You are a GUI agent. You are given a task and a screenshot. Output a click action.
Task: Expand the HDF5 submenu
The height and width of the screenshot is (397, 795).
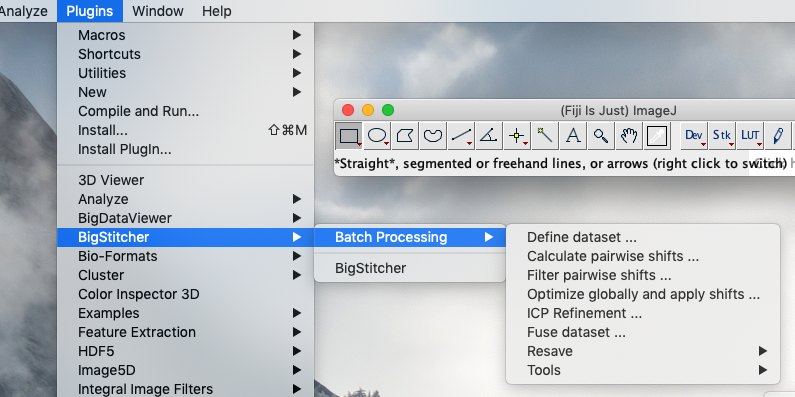186,351
